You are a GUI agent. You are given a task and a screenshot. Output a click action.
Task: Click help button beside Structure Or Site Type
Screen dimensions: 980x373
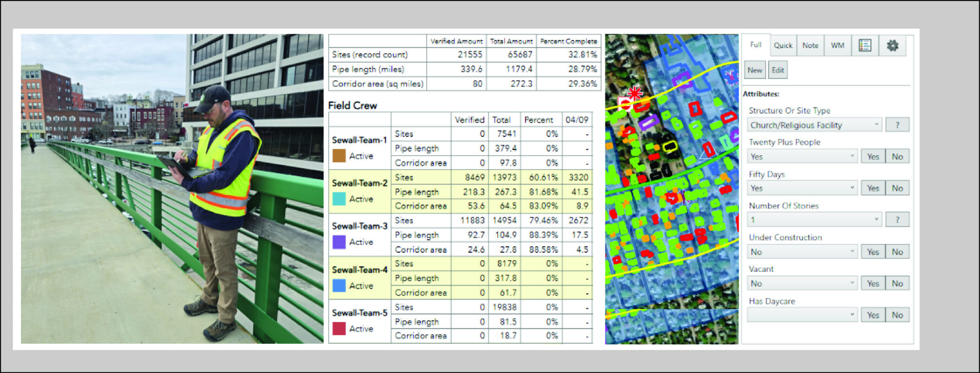(x=897, y=125)
